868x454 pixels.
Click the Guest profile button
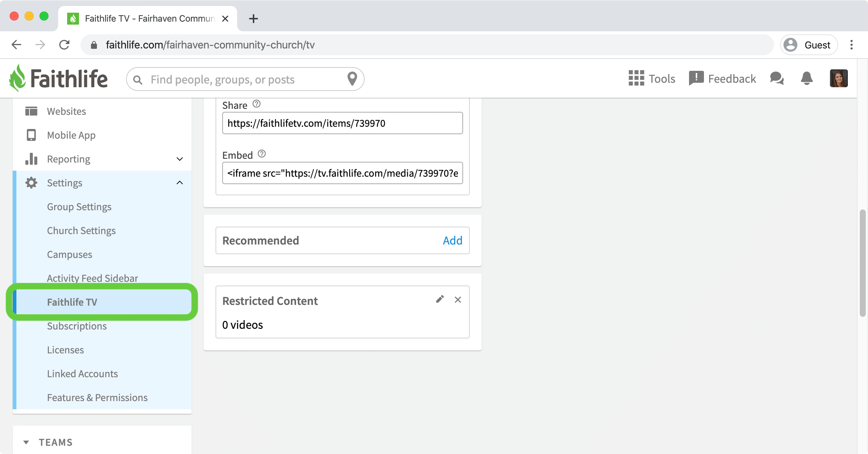coord(809,45)
